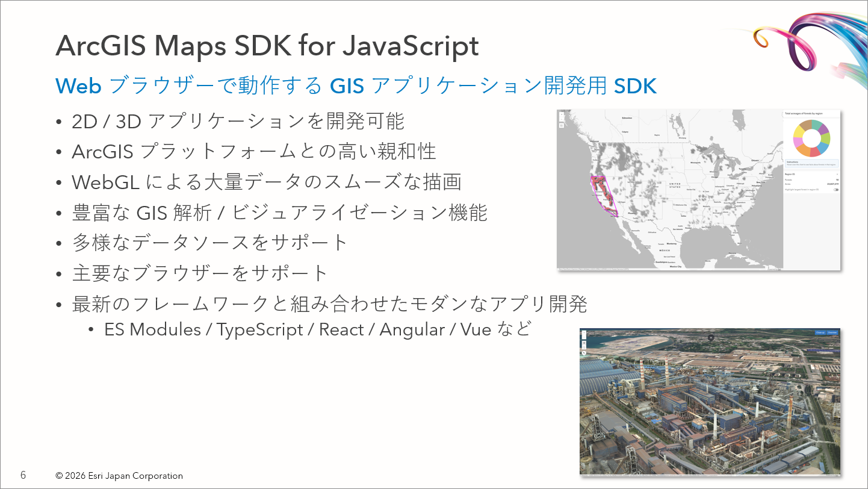Click the sub-bullet ES Modules / TypeScript / React / Angular / Vue など
The image size is (868, 489).
(318, 330)
